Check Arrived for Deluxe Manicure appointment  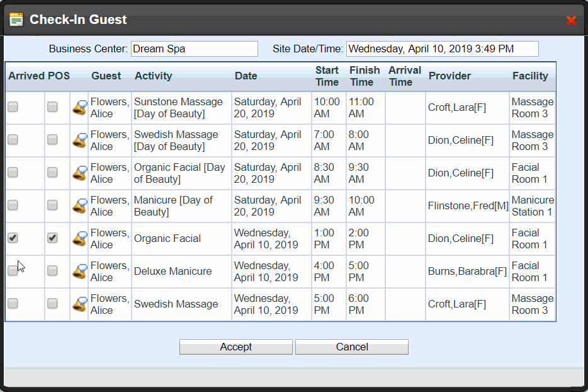(13, 270)
